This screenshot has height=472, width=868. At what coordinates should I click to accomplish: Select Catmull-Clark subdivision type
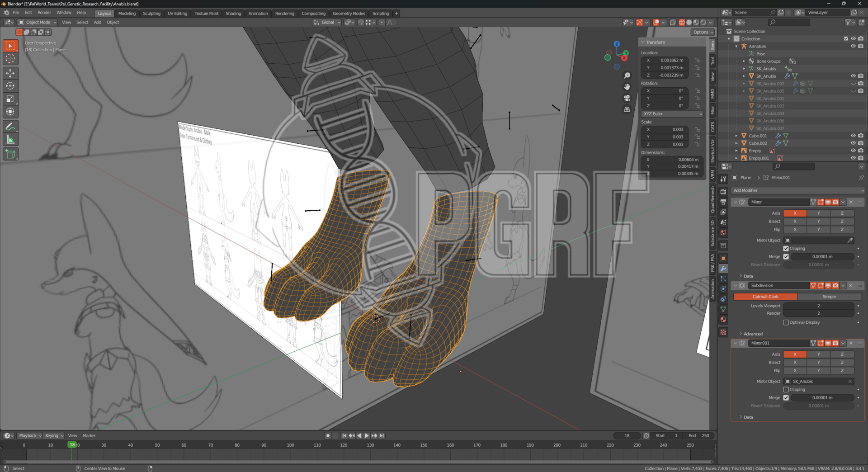[765, 297]
